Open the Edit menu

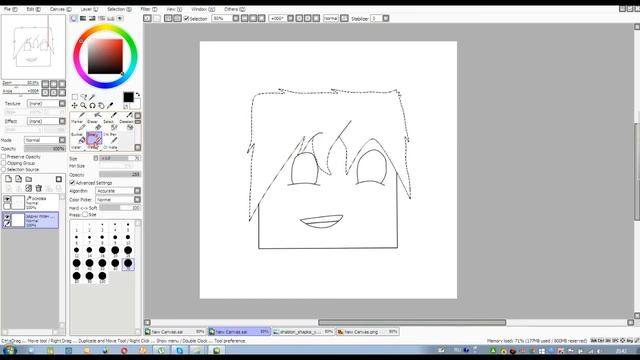point(33,9)
